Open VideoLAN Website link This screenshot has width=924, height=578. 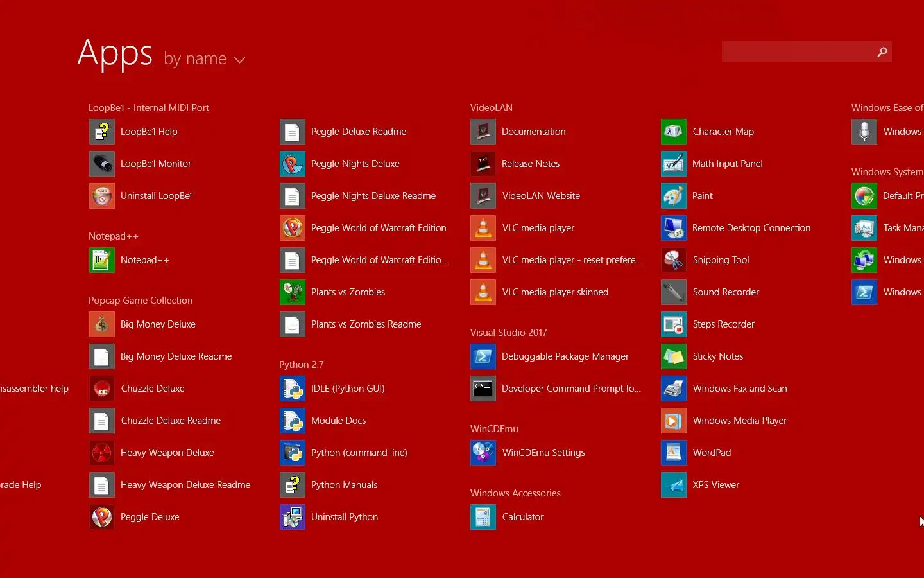(x=526, y=196)
